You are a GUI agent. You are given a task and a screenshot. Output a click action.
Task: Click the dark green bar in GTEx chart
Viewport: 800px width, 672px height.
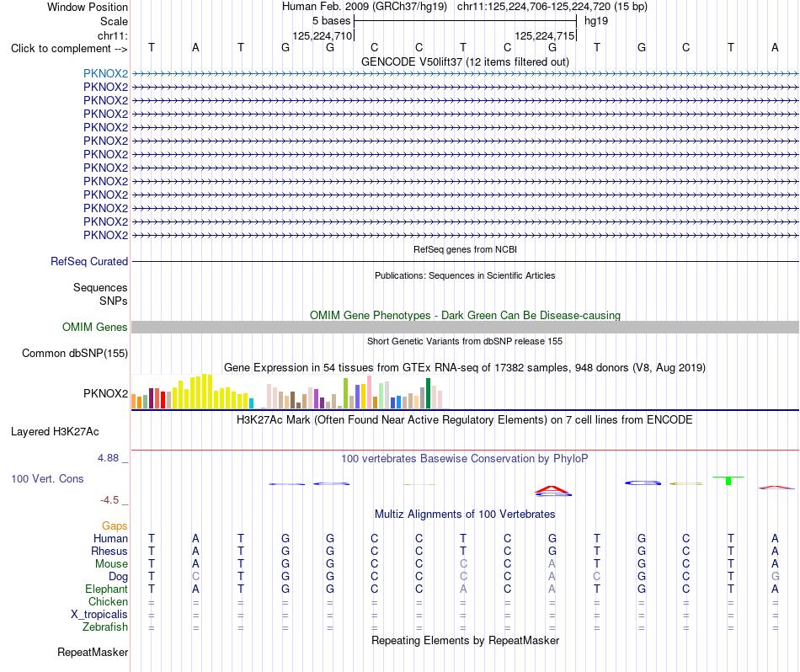(428, 393)
